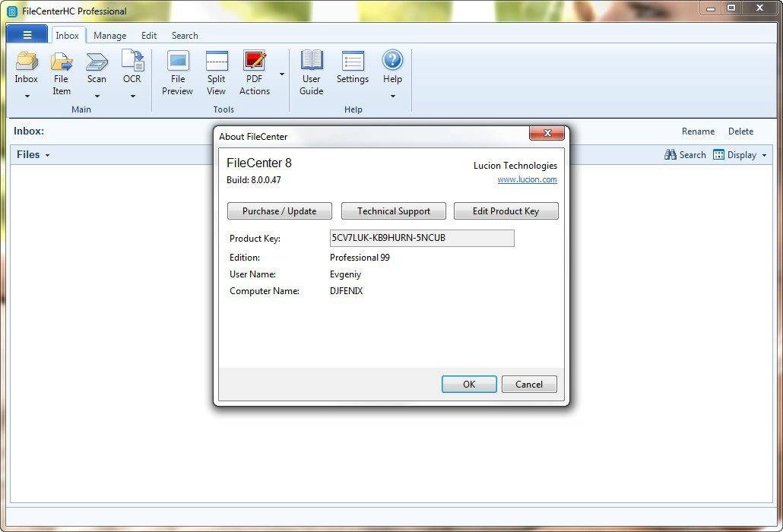Image resolution: width=783 pixels, height=532 pixels.
Task: Start a Scan from ribbon
Action: [x=97, y=61]
